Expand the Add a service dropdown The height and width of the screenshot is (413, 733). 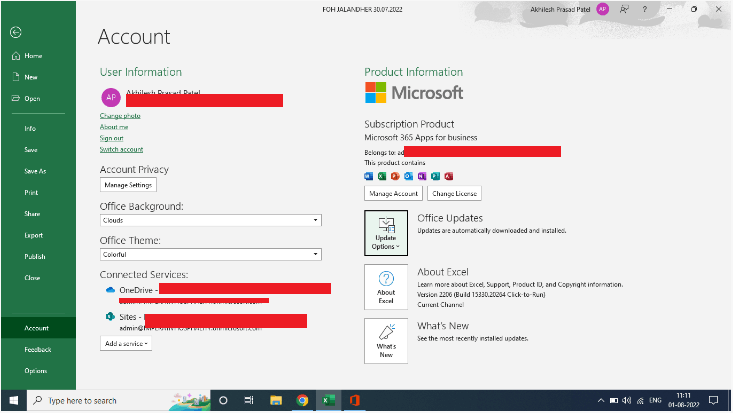(x=126, y=343)
